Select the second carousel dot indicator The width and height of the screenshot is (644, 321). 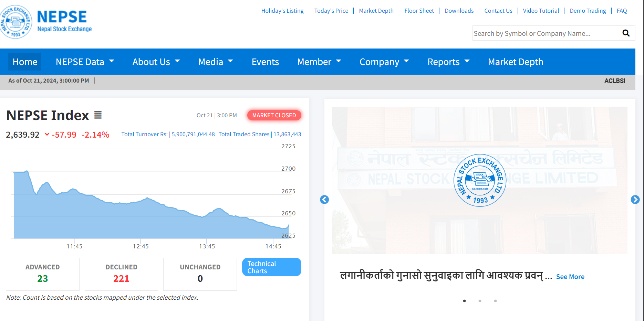point(480,301)
